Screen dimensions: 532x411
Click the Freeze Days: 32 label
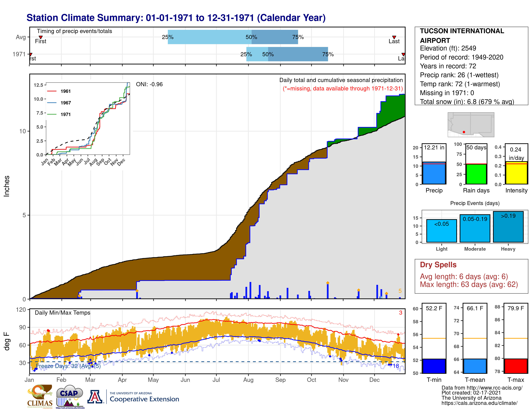(68, 366)
